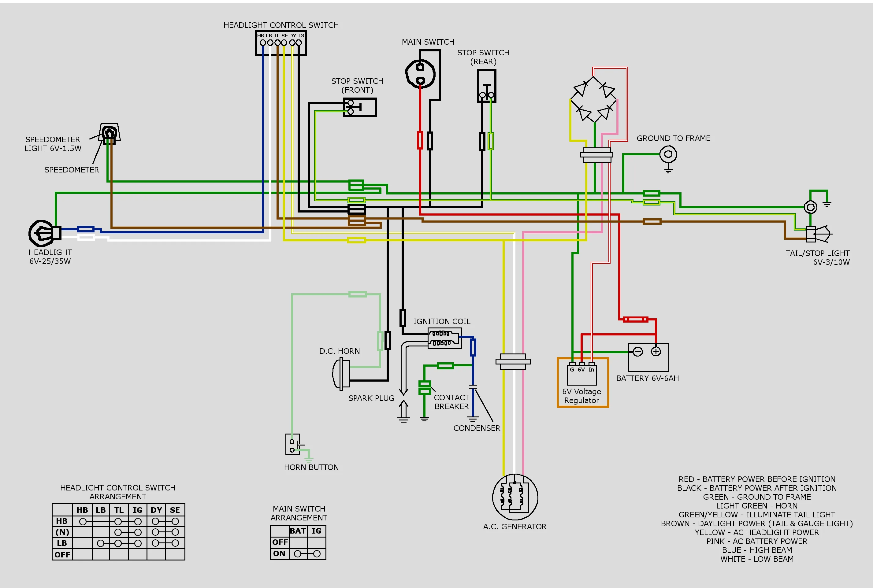Screen dimensions: 873x588
Task: Select the "SPARK PLUG" label
Action: pos(371,398)
